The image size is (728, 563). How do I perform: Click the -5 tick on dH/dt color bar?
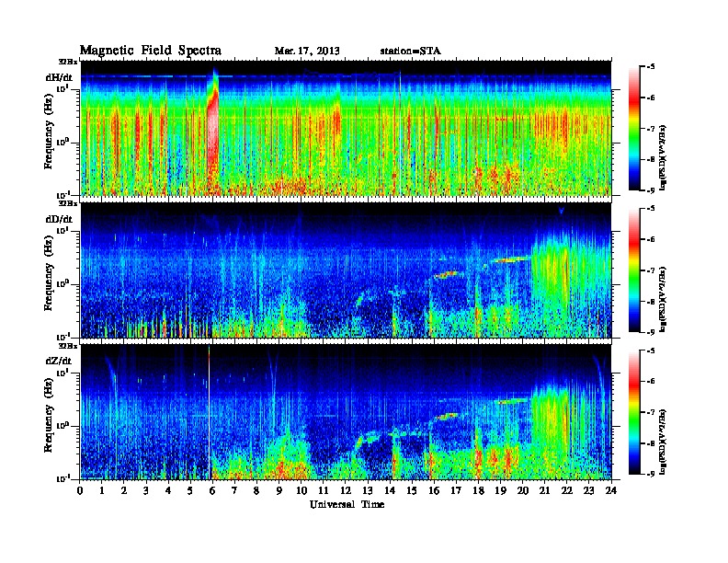651,67
